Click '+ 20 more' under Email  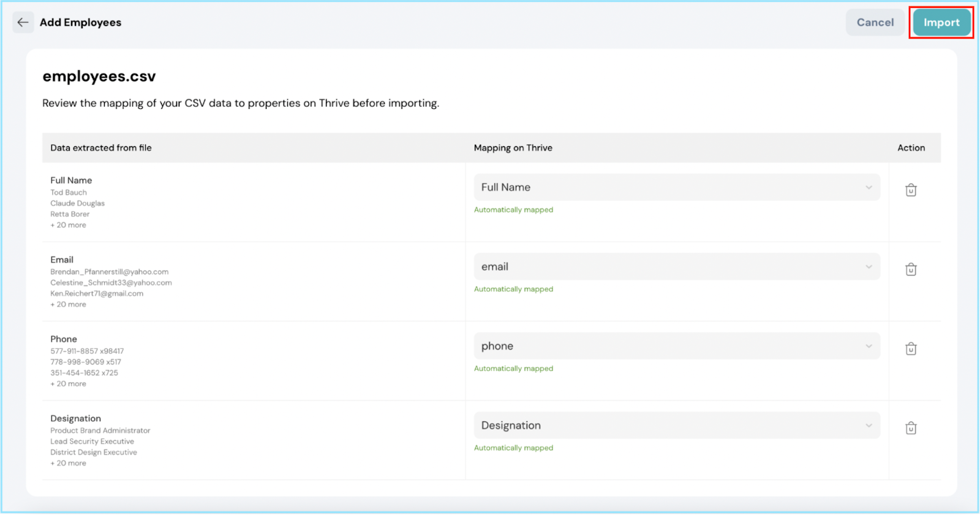pyautogui.click(x=69, y=304)
